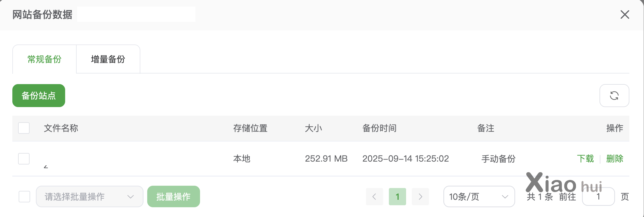Open the 请选择批量操作 dropdown

click(89, 197)
